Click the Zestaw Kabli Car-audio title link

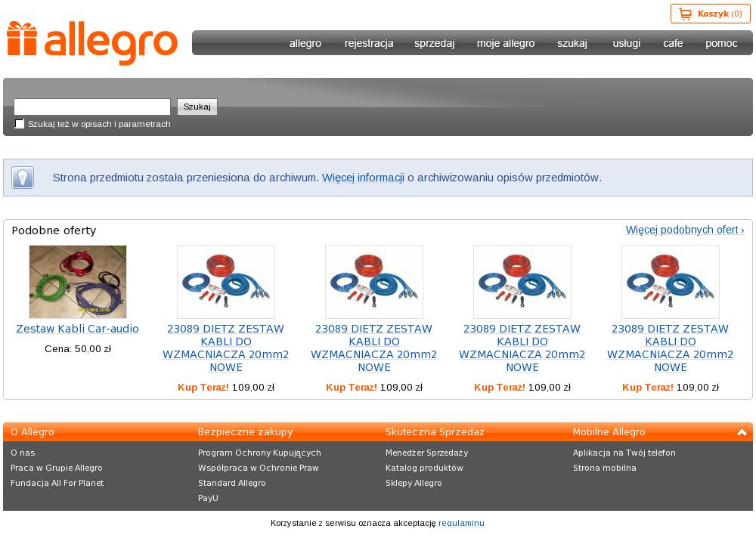pos(78,329)
